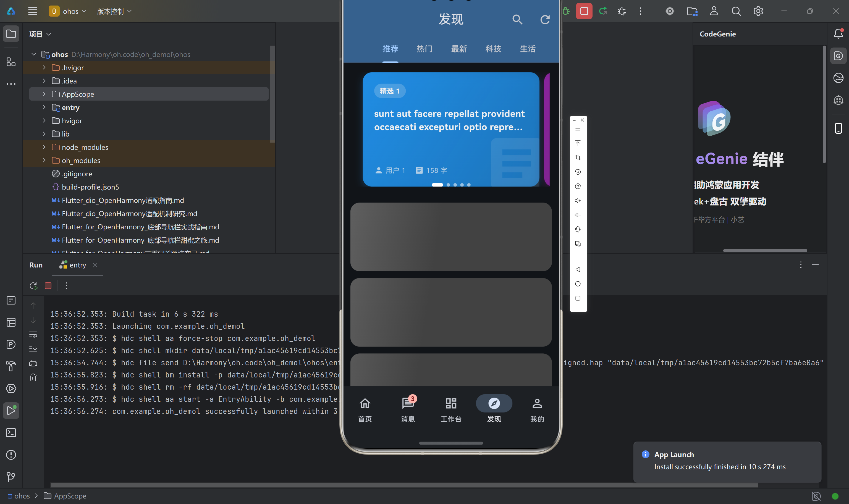Tap the search icon in 发现 header
This screenshot has width=849, height=504.
(x=517, y=19)
